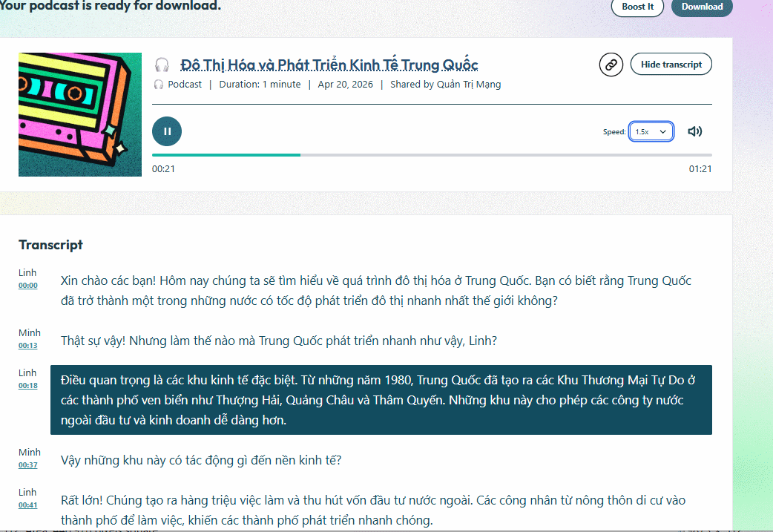Click the Transcript section heading
This screenshot has width=773, height=532.
tap(50, 245)
